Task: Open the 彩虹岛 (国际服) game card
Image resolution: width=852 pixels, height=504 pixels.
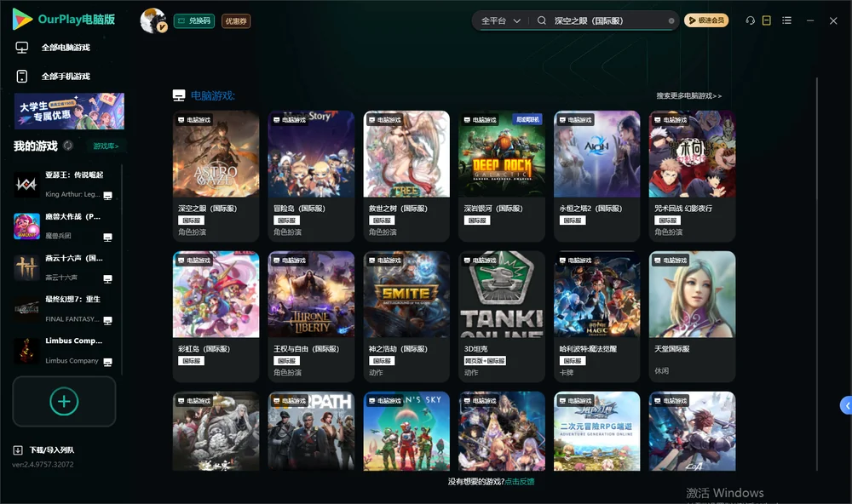Action: point(216,317)
